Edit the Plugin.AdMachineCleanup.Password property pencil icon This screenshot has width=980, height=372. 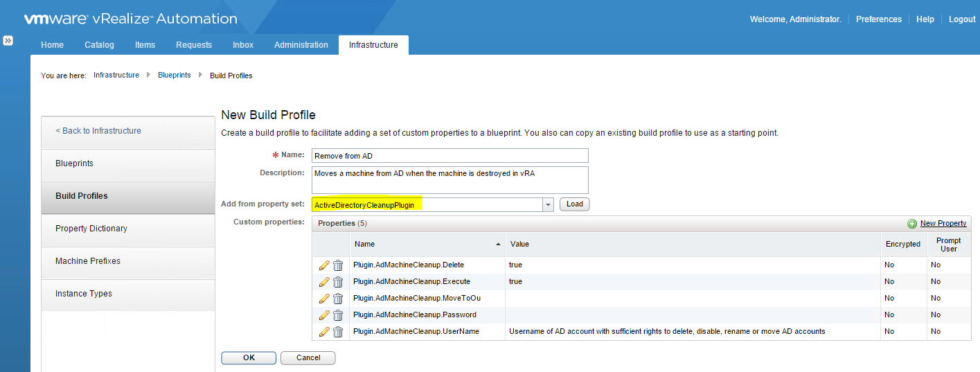(324, 315)
